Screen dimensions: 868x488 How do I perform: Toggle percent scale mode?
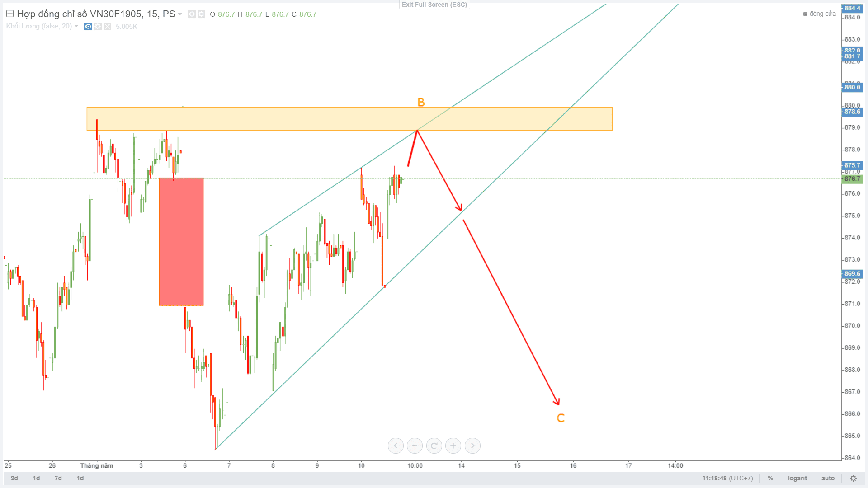[x=770, y=478]
